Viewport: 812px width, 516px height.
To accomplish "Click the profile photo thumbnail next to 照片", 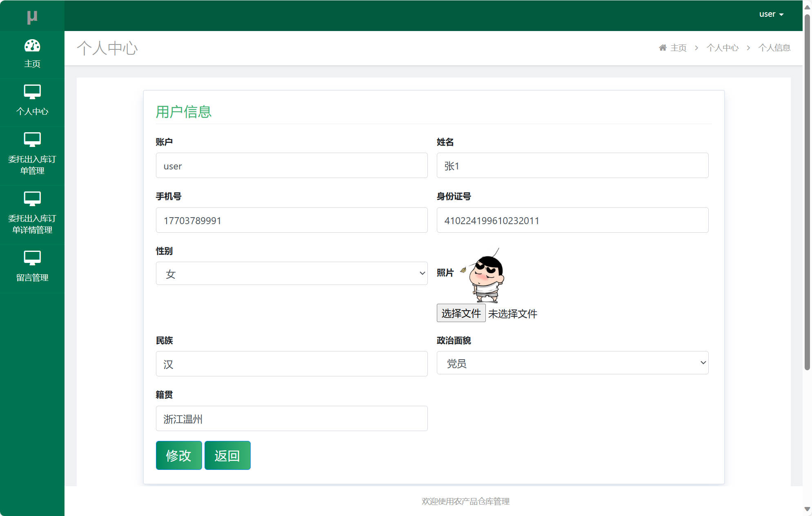I will [x=487, y=276].
